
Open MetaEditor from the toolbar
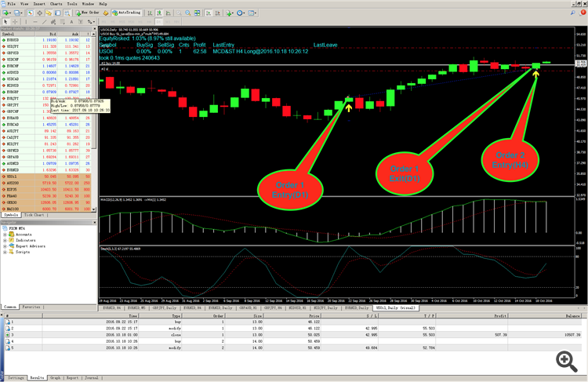click(106, 13)
